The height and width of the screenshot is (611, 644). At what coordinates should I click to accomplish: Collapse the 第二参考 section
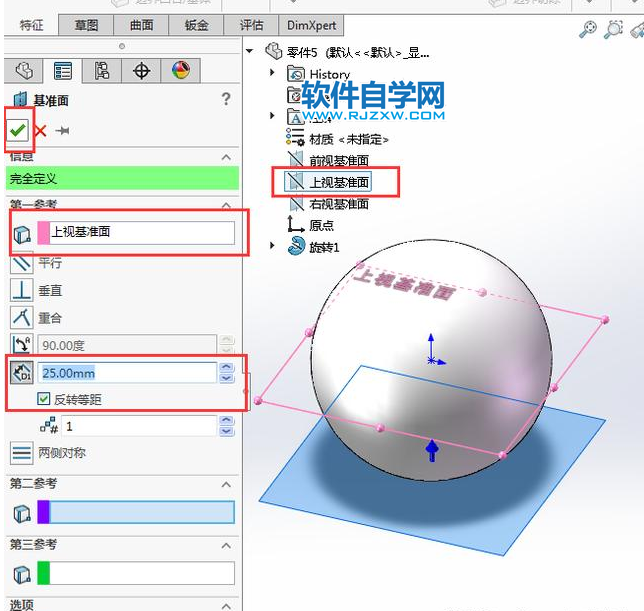coord(226,485)
